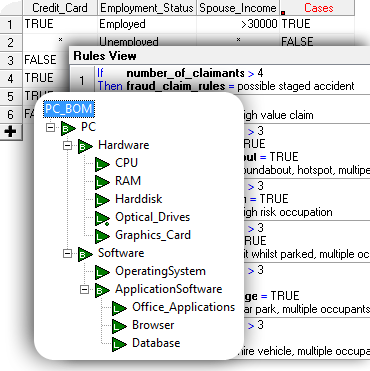Viewport: 370px width, 371px height.
Task: Select the RAM tree label
Action: click(128, 181)
